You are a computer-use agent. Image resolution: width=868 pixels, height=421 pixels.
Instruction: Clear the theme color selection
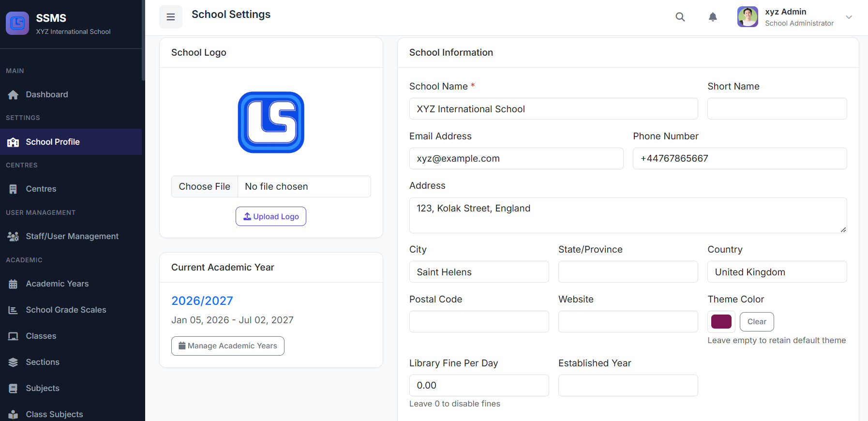point(756,322)
